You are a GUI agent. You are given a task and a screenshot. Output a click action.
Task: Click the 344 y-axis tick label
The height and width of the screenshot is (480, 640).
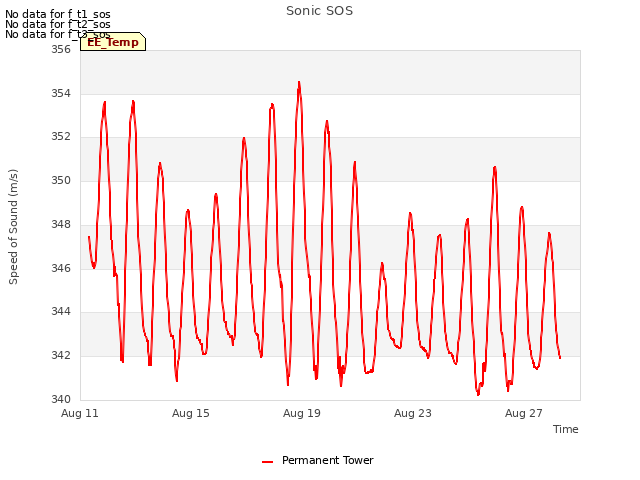pyautogui.click(x=61, y=311)
